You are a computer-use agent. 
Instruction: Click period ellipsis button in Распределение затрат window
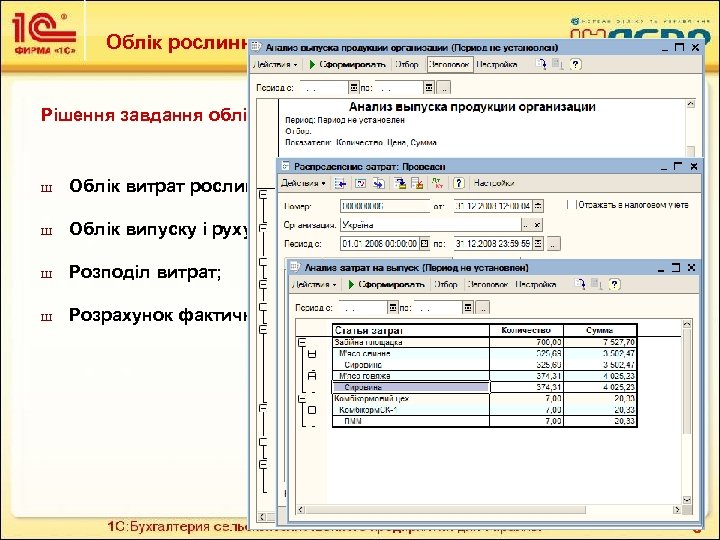tap(553, 244)
